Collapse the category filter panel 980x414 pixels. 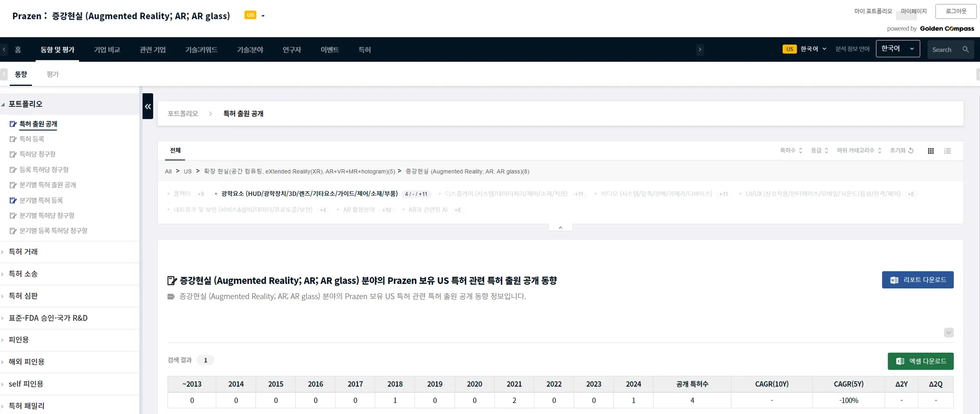[560, 228]
